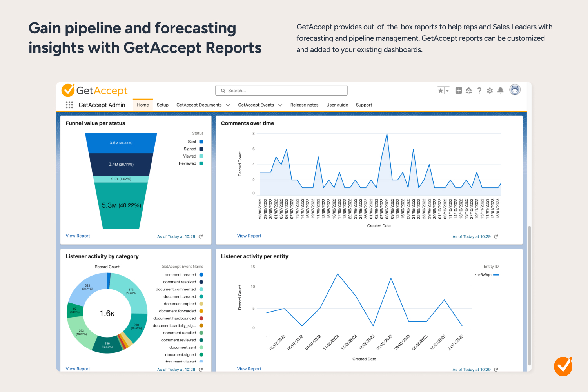Click View Report under Listener activity per entity
The width and height of the screenshot is (588, 392).
pyautogui.click(x=249, y=369)
